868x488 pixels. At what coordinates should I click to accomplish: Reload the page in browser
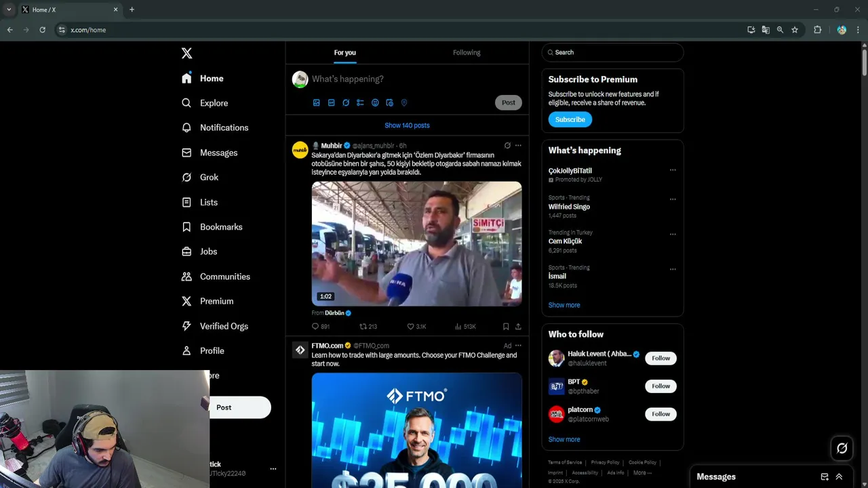tap(42, 30)
